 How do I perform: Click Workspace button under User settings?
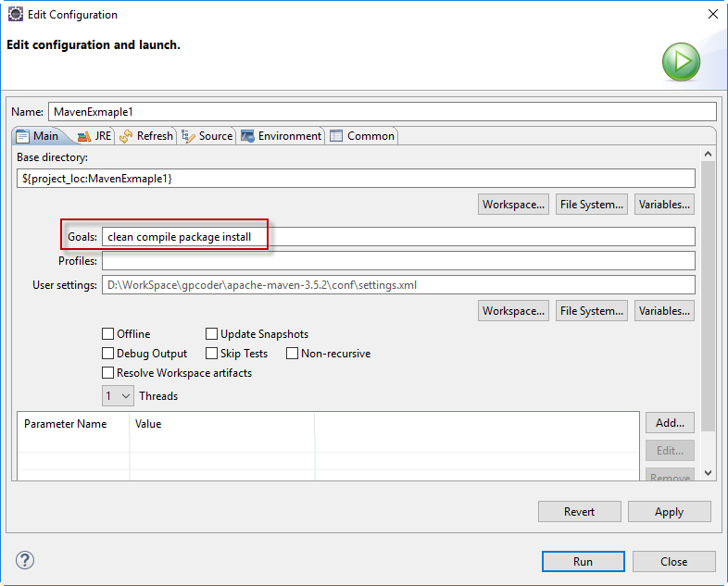[x=513, y=310]
